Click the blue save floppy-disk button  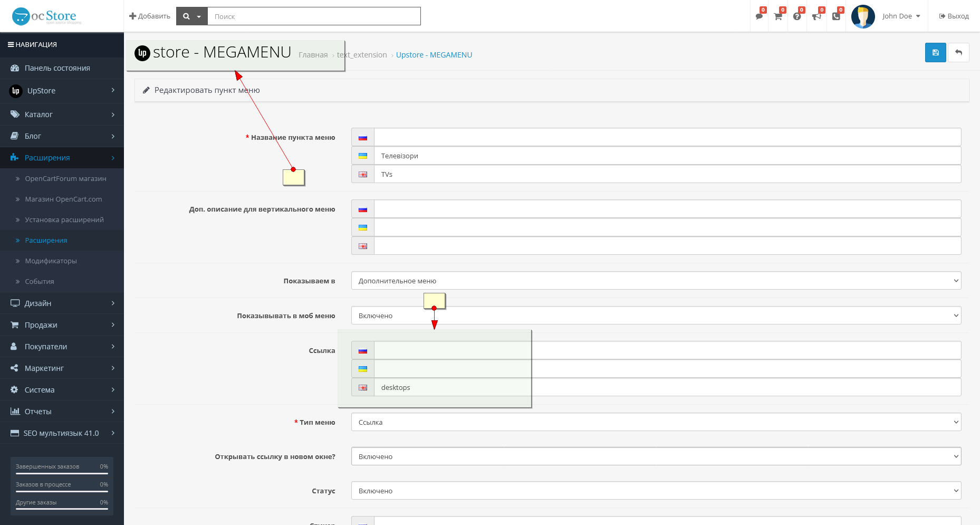point(935,53)
